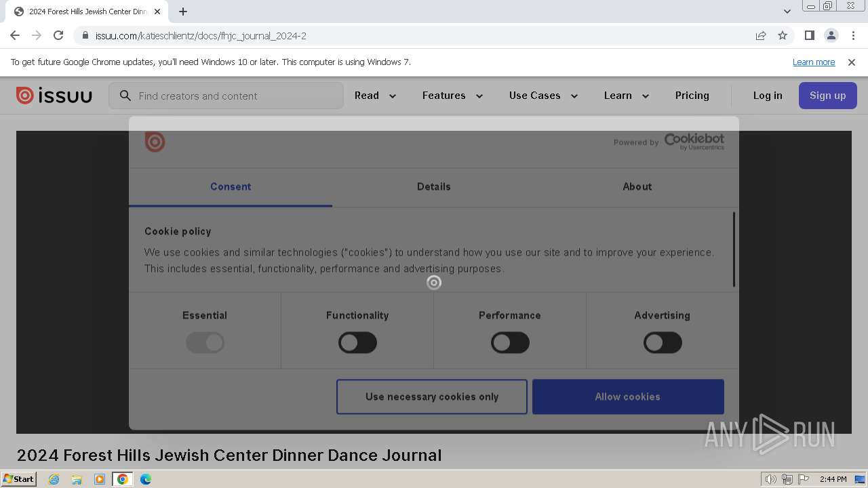868x488 pixels.
Task: Toggle the Essential cookies switch
Action: click(x=205, y=343)
